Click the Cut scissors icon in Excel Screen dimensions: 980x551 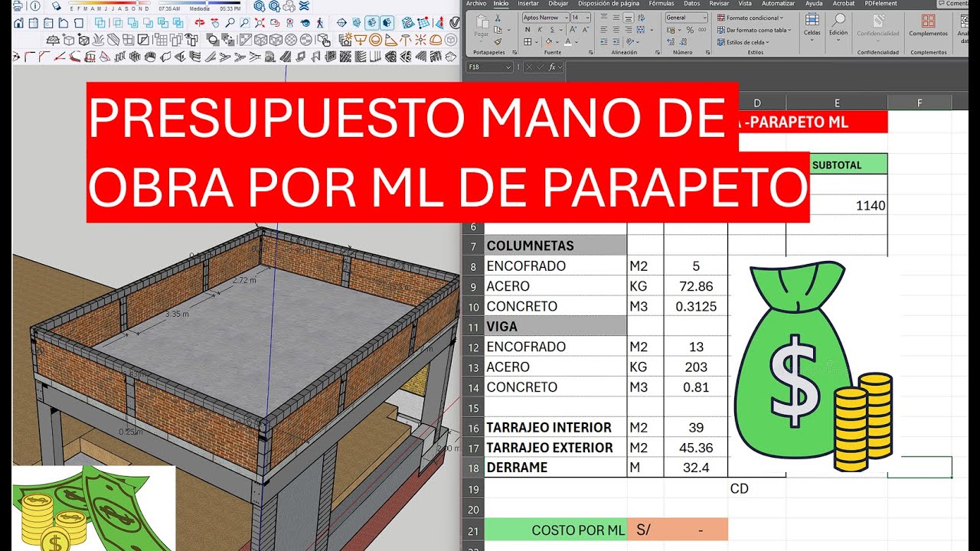(x=498, y=18)
